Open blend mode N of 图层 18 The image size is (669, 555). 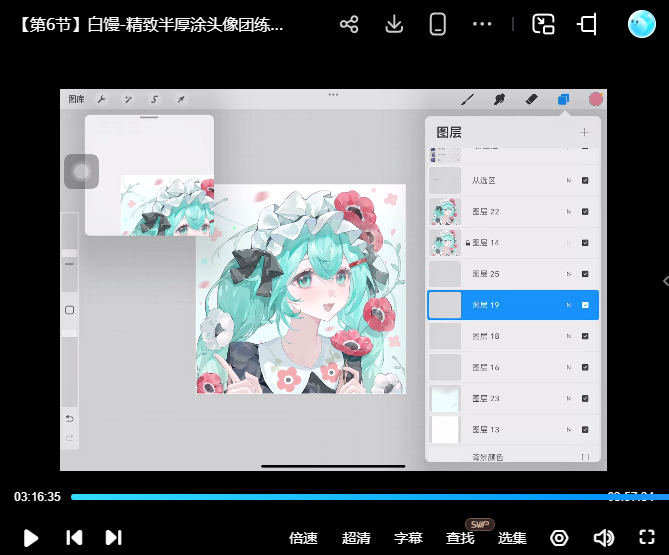pyautogui.click(x=569, y=336)
